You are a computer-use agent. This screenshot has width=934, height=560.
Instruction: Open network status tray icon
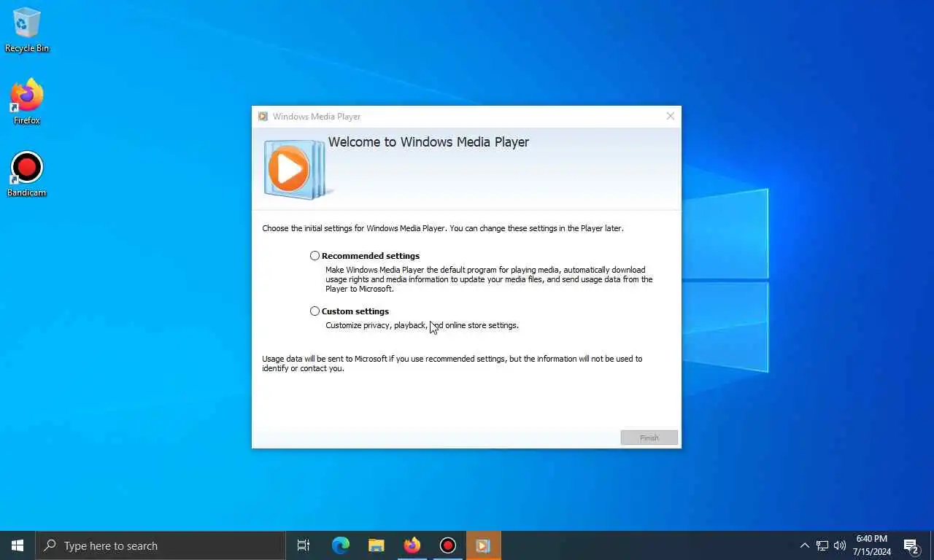click(822, 545)
